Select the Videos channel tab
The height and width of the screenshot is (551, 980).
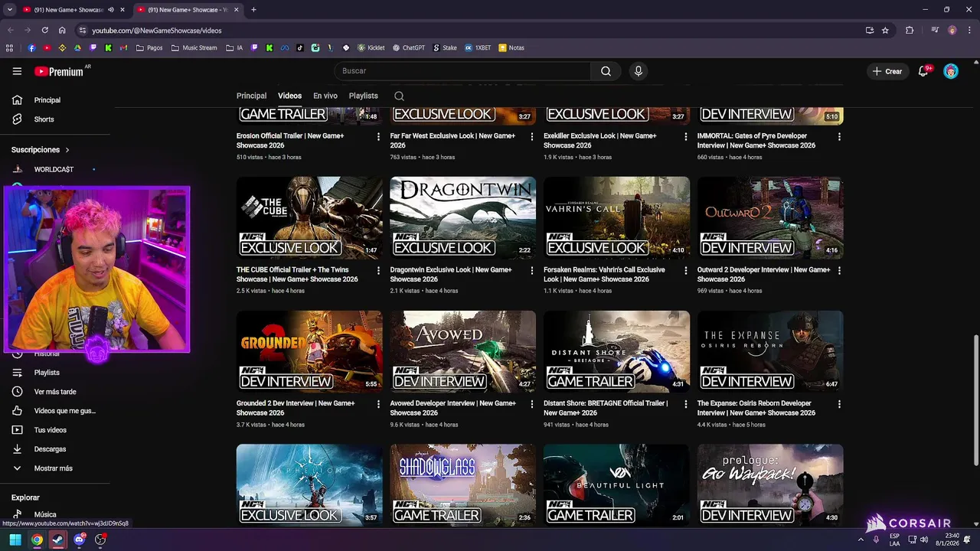point(289,96)
